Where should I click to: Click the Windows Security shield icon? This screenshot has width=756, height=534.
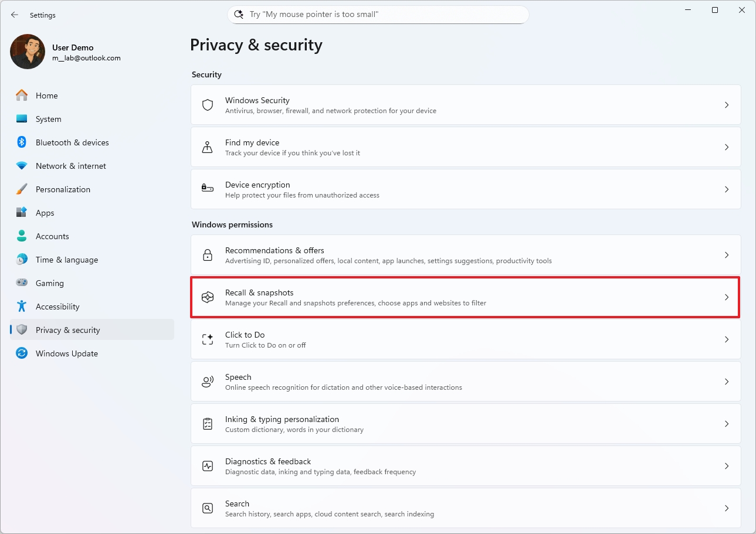point(208,105)
